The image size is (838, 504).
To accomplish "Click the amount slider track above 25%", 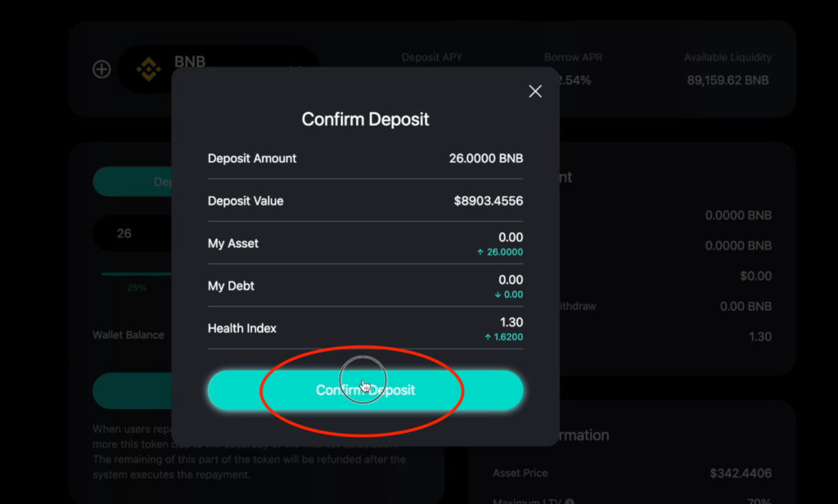I will point(137,273).
